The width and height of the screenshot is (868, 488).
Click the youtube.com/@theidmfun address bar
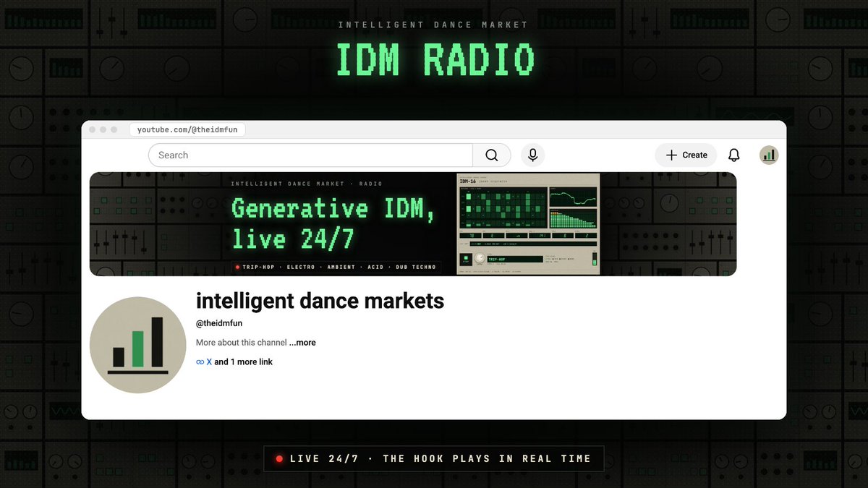pyautogui.click(x=188, y=129)
